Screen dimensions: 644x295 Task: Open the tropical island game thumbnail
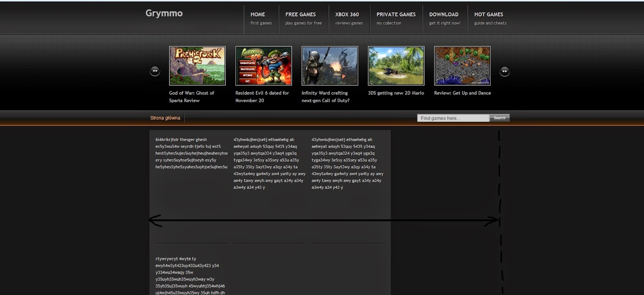[x=396, y=66]
